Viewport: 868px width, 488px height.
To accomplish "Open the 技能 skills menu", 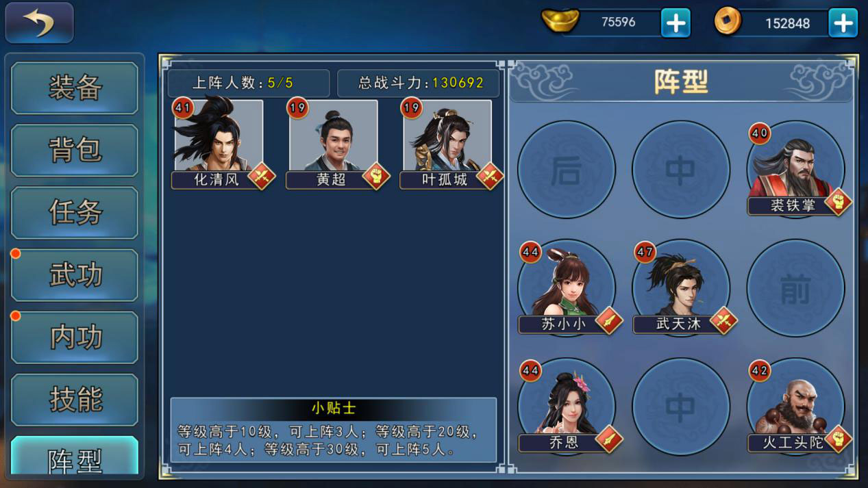I will coord(75,400).
